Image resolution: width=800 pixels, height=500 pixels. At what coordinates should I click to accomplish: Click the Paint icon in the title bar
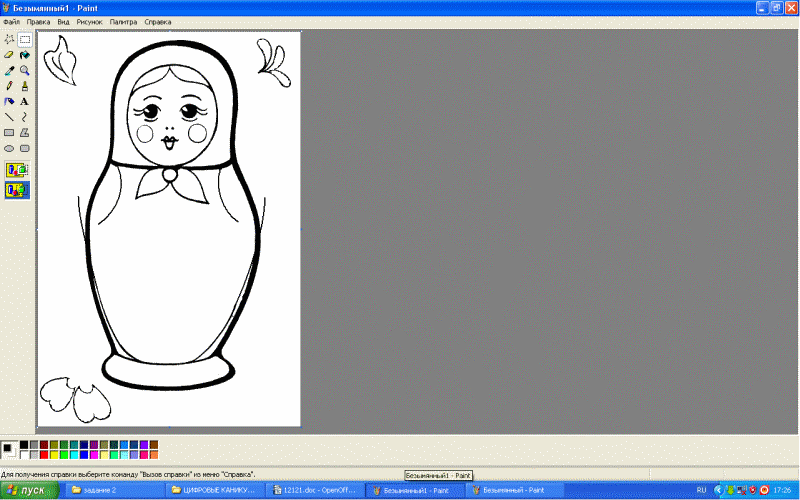coord(6,8)
